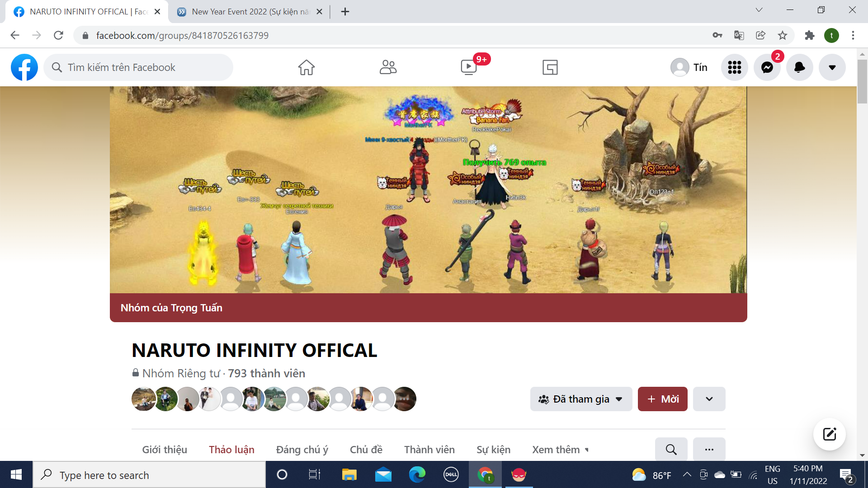Open the Sự kiện tab
868x488 pixels.
(x=494, y=450)
